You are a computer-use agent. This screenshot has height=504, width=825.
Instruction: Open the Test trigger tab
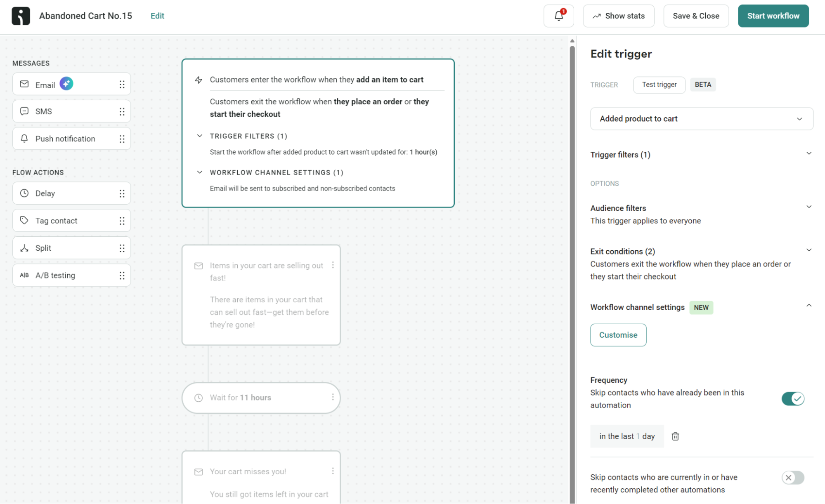[x=659, y=85]
